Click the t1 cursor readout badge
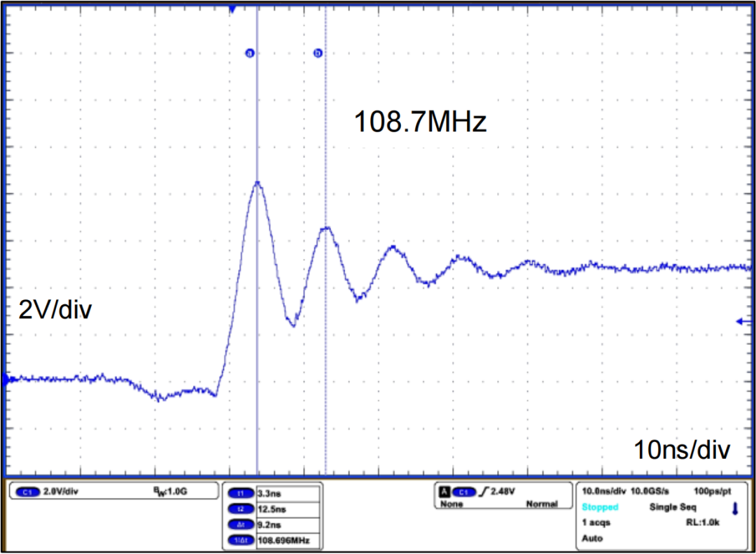 point(241,494)
